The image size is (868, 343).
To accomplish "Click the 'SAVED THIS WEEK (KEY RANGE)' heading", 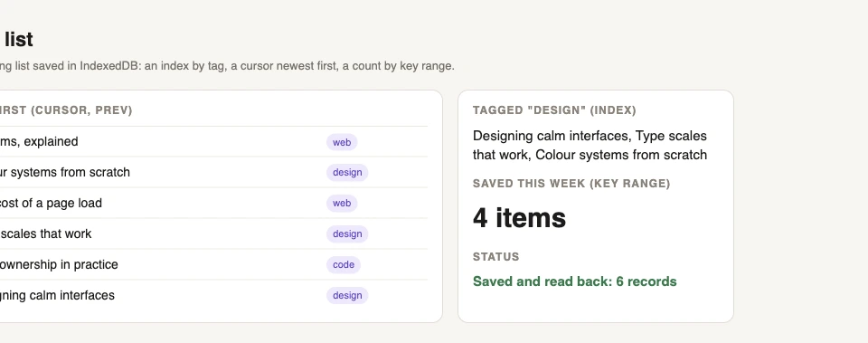I will tap(571, 184).
